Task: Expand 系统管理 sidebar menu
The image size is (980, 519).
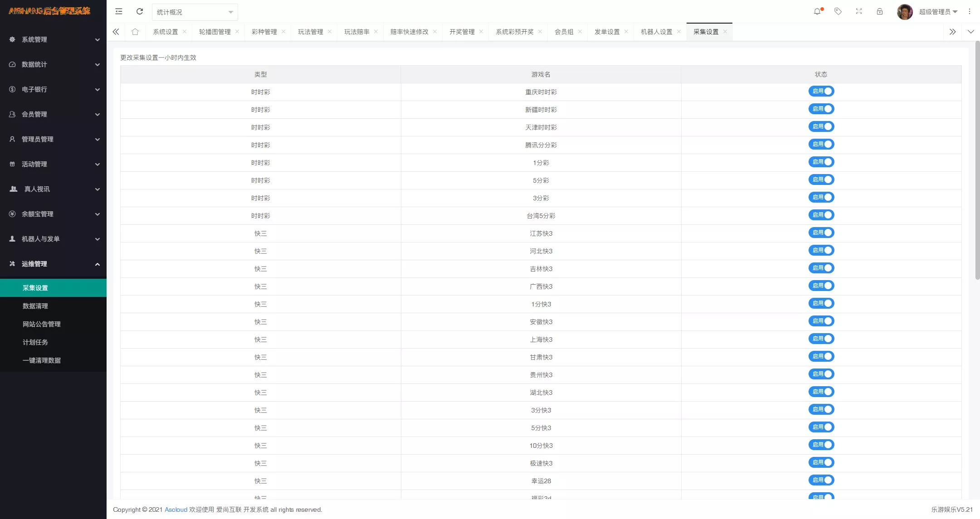Action: coord(53,39)
